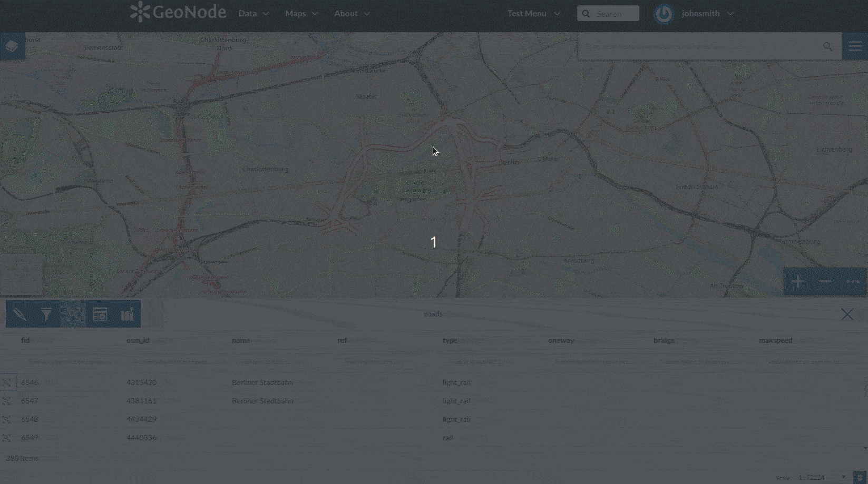Viewport: 868px width, 484px height.
Task: Click the fid column filter field
Action: coord(69,362)
